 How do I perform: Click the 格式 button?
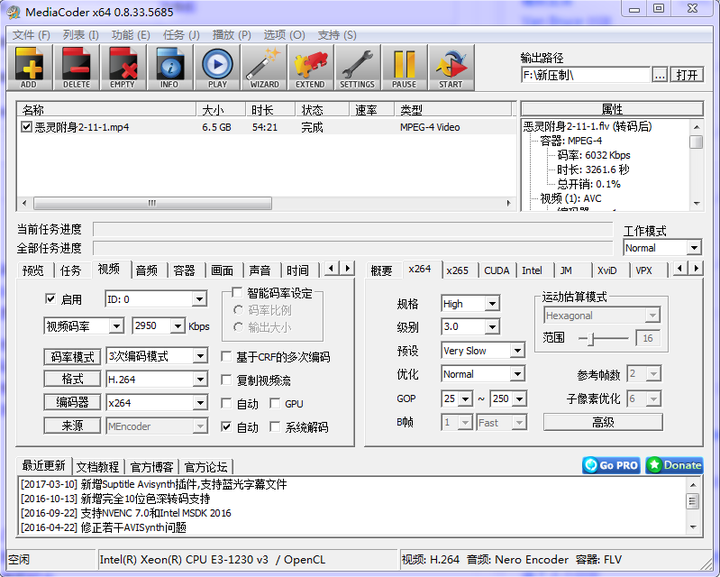tap(72, 379)
